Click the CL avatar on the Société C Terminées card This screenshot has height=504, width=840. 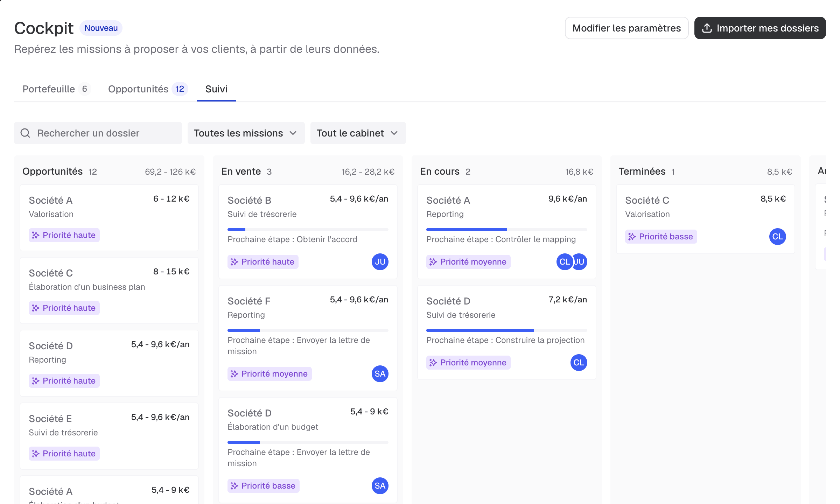point(778,237)
